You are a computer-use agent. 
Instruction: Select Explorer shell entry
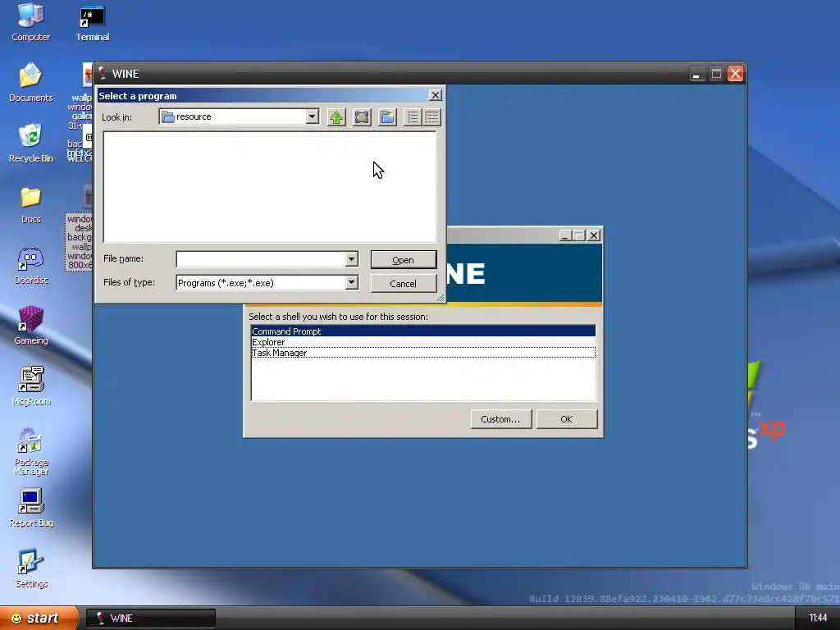(x=423, y=342)
